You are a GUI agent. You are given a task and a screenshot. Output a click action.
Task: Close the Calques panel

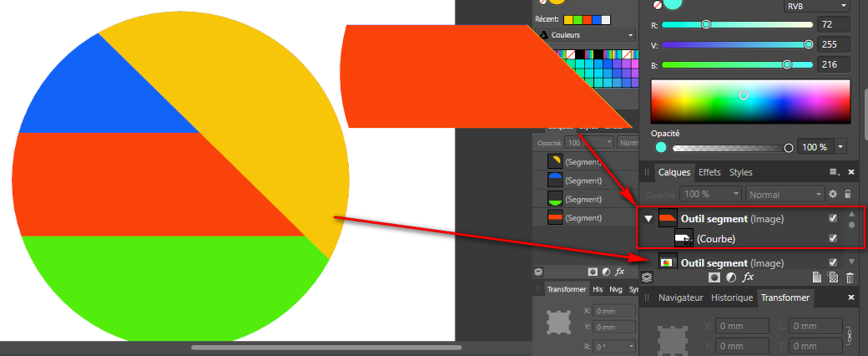[851, 172]
